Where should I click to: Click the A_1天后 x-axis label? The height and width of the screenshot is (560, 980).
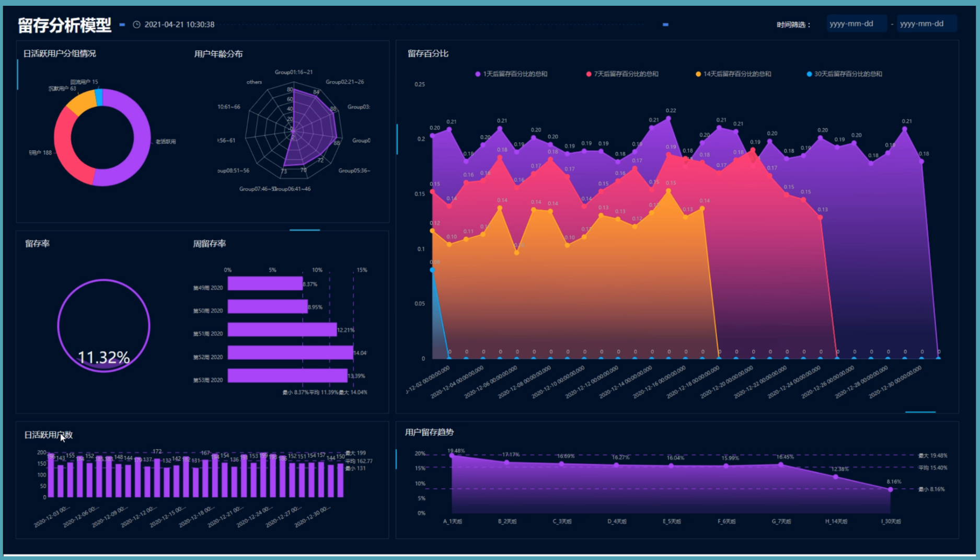453,521
